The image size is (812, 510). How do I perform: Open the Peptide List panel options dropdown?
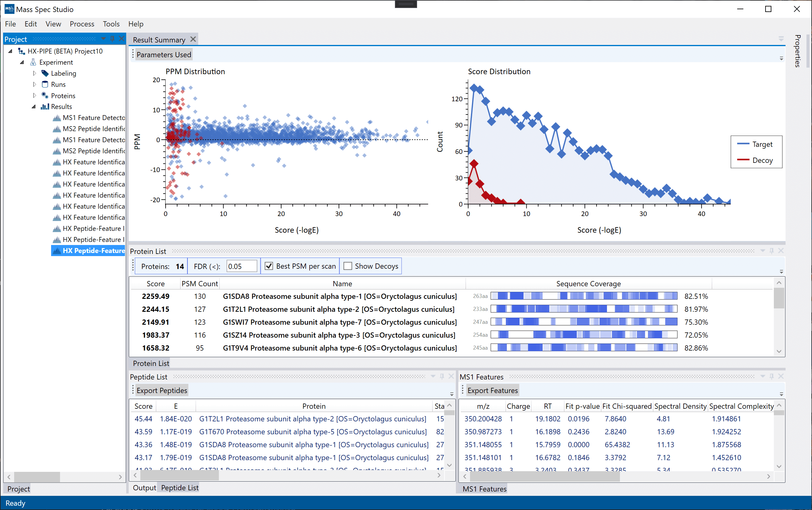click(433, 376)
